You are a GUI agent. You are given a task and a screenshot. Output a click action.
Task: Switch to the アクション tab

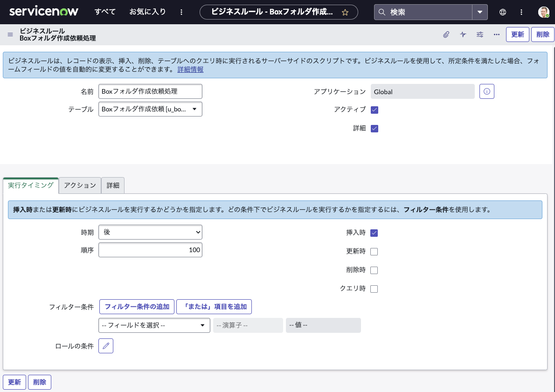click(80, 185)
